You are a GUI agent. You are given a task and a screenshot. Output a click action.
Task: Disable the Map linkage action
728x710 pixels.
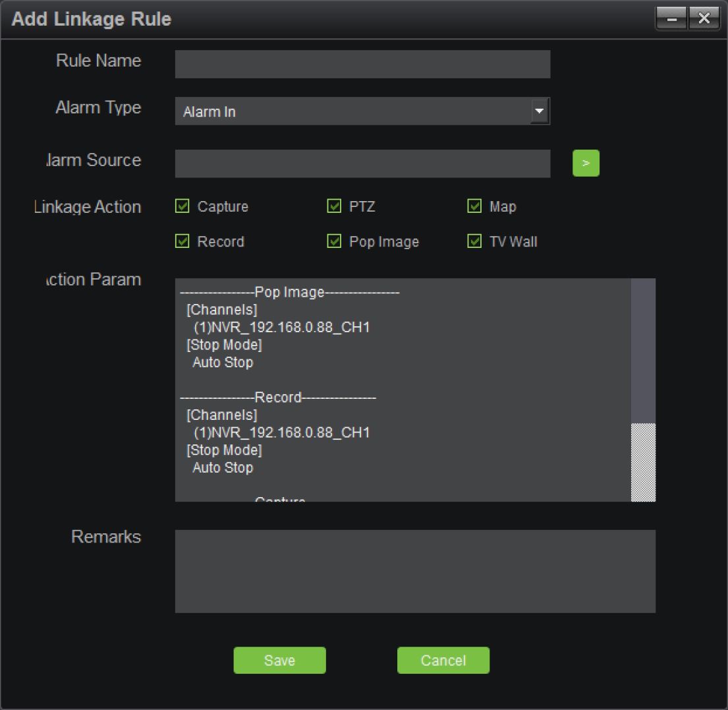click(x=474, y=206)
